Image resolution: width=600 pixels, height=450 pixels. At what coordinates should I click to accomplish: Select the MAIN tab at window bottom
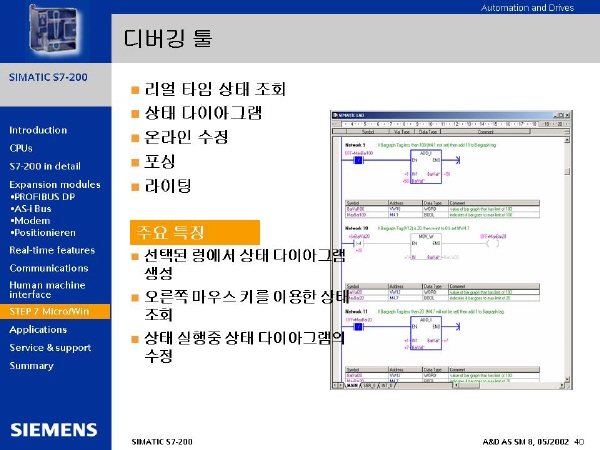coord(352,385)
